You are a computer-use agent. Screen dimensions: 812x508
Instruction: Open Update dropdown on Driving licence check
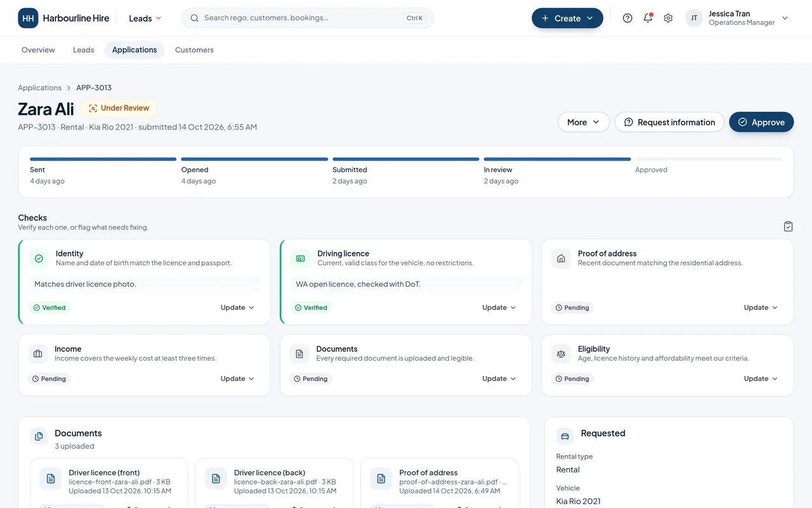[x=499, y=307]
